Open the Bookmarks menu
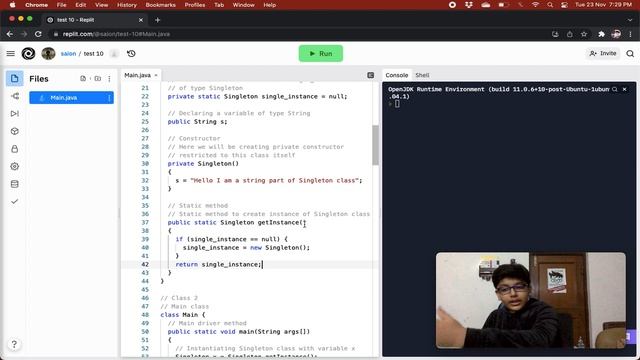Viewport: 640px width, 360px height. click(160, 5)
